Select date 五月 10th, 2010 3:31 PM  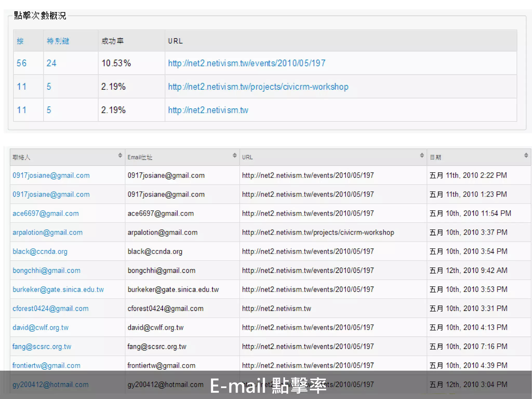click(x=469, y=308)
